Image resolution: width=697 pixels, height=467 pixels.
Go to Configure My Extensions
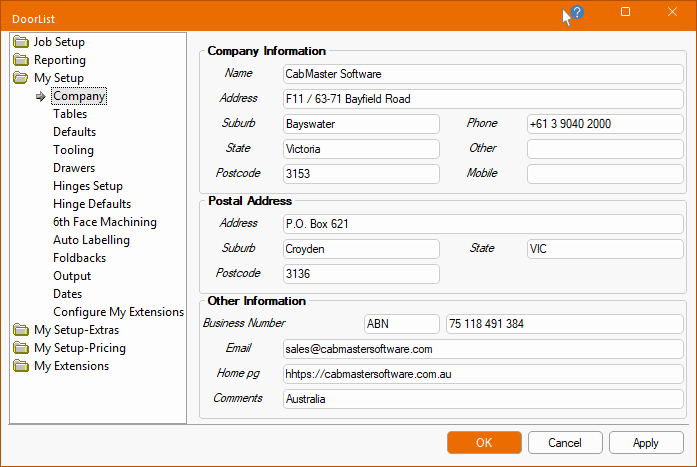118,312
